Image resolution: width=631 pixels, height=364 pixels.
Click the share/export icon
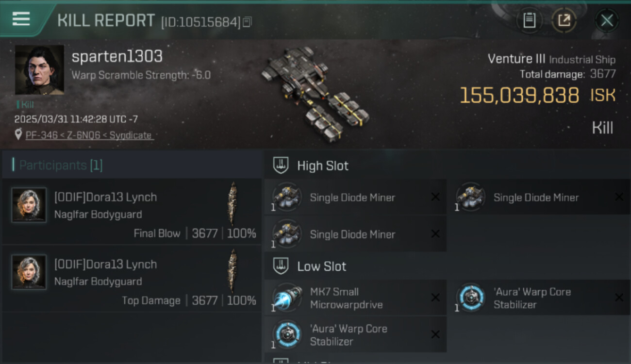click(x=564, y=20)
